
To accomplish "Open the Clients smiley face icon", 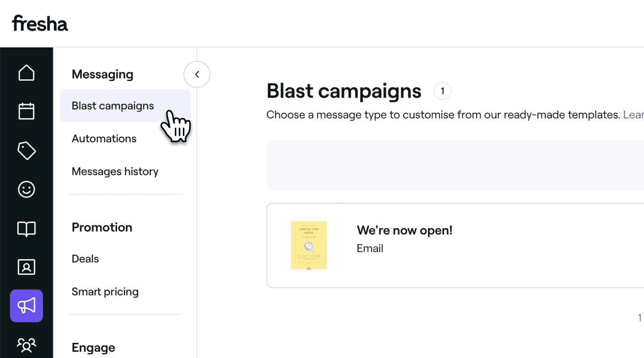I will (26, 189).
